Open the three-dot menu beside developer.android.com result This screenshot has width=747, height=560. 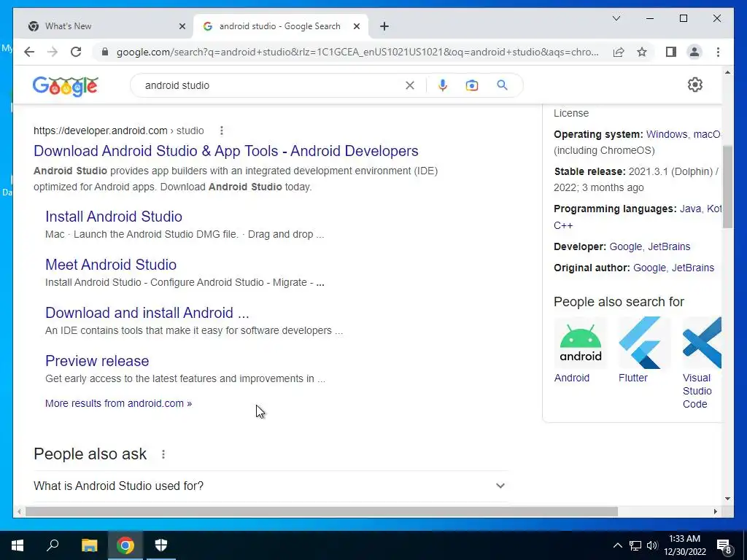pos(222,131)
